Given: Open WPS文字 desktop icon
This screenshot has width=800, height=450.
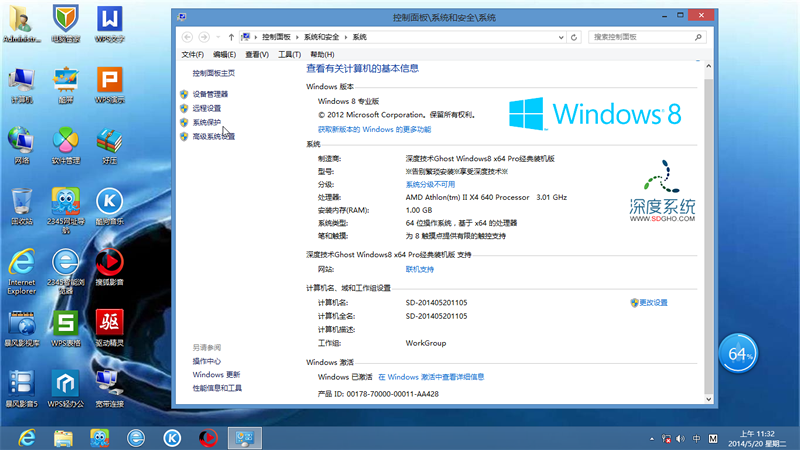Looking at the screenshot, I should click(110, 24).
